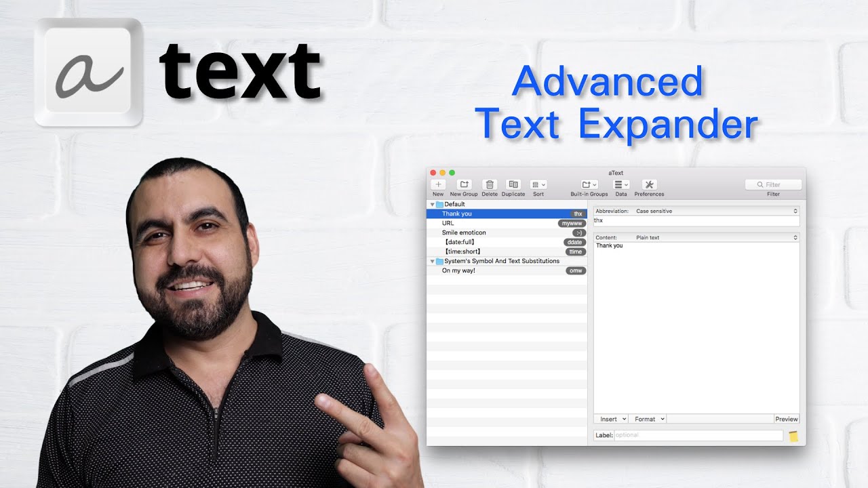
Task: Click the optional Label field
Action: tap(698, 435)
